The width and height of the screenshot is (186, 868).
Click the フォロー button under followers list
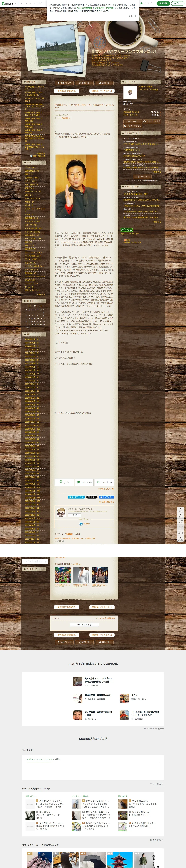click(x=142, y=176)
